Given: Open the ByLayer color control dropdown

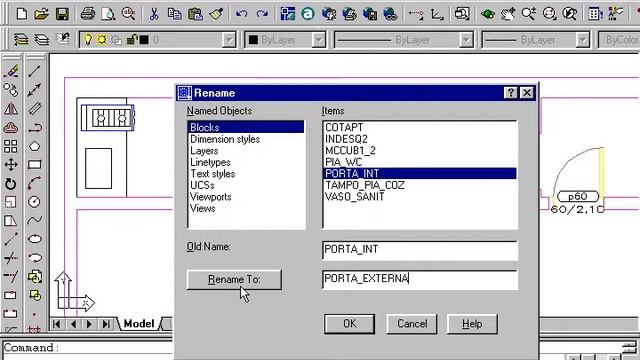Looking at the screenshot, I should pos(318,40).
